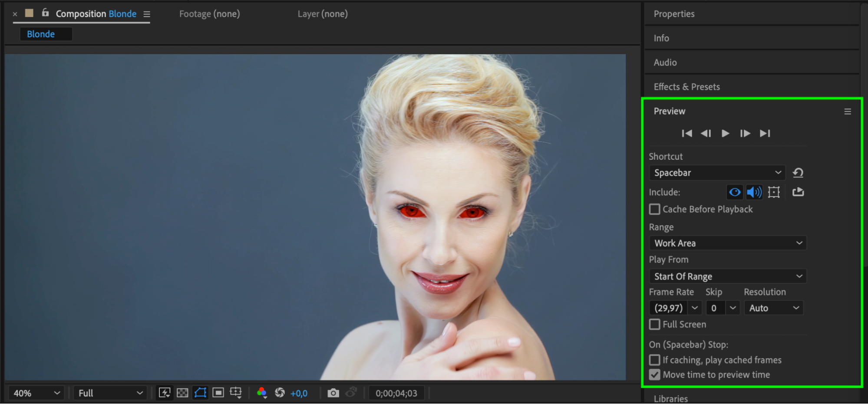Screen dimensions: 868x404
Task: Jump to first frame in Preview
Action: coord(686,133)
